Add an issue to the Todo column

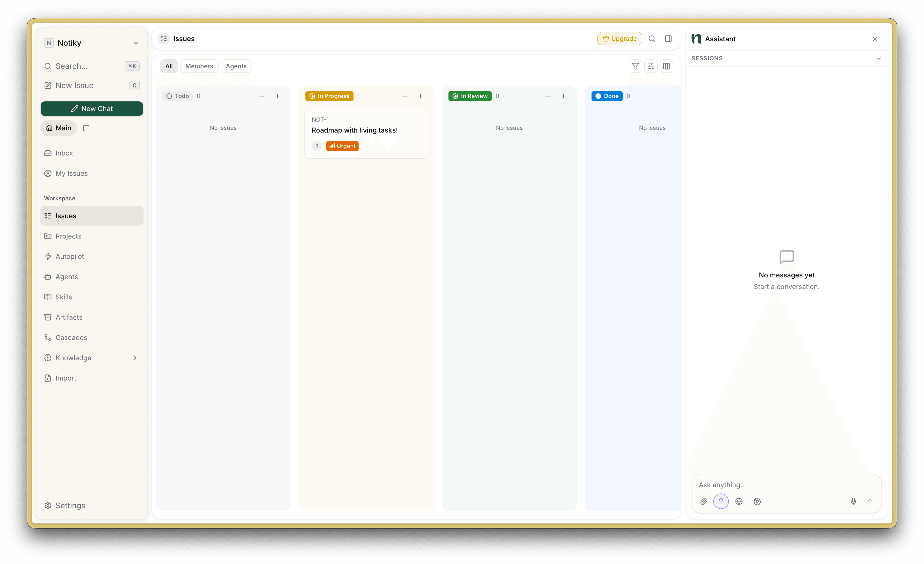click(277, 96)
